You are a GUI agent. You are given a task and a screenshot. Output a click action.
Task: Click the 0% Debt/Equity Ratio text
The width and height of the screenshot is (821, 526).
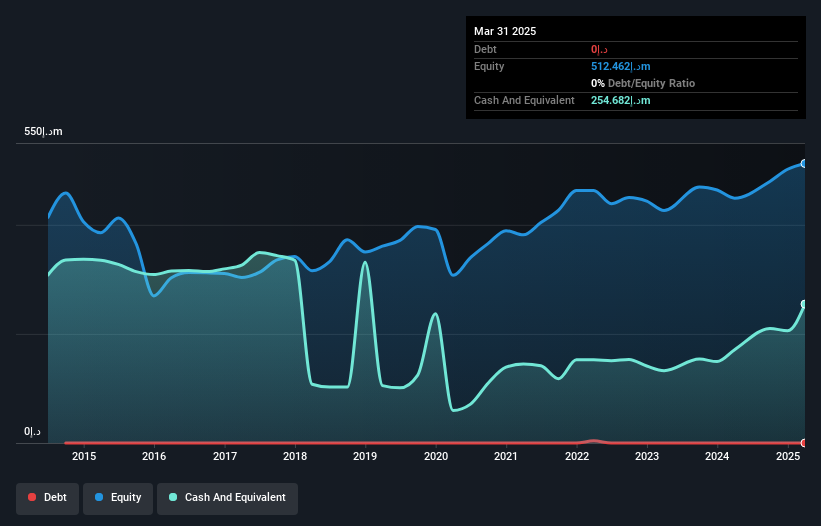point(643,83)
